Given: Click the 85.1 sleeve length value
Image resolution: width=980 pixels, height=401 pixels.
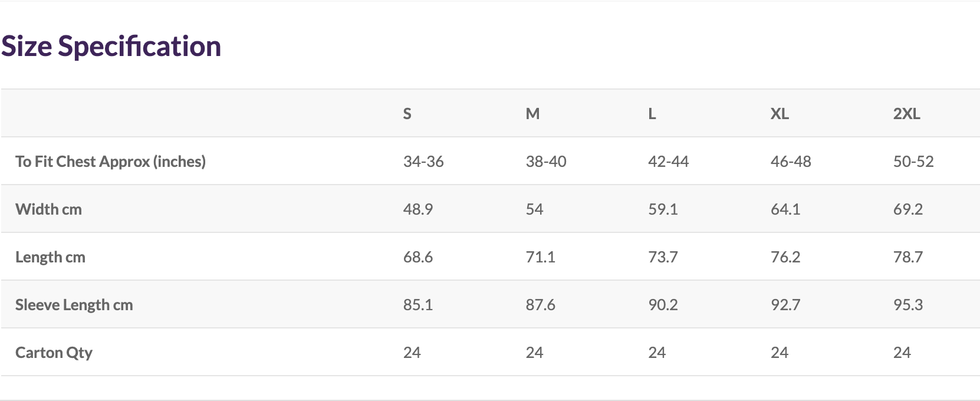Looking at the screenshot, I should (418, 305).
